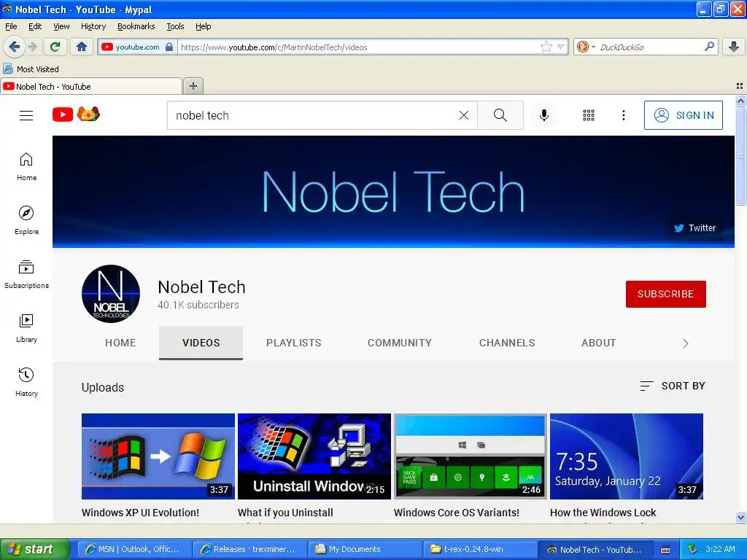Switch to Releases trexminer taskbar window
Viewport: 747px width, 560px height.
[249, 549]
